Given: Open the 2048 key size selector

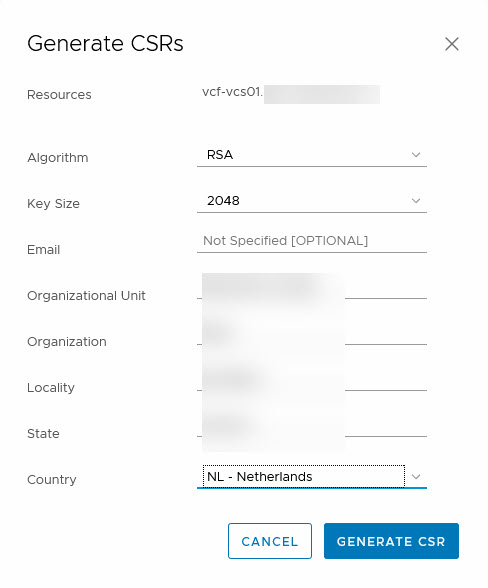Looking at the screenshot, I should 312,201.
